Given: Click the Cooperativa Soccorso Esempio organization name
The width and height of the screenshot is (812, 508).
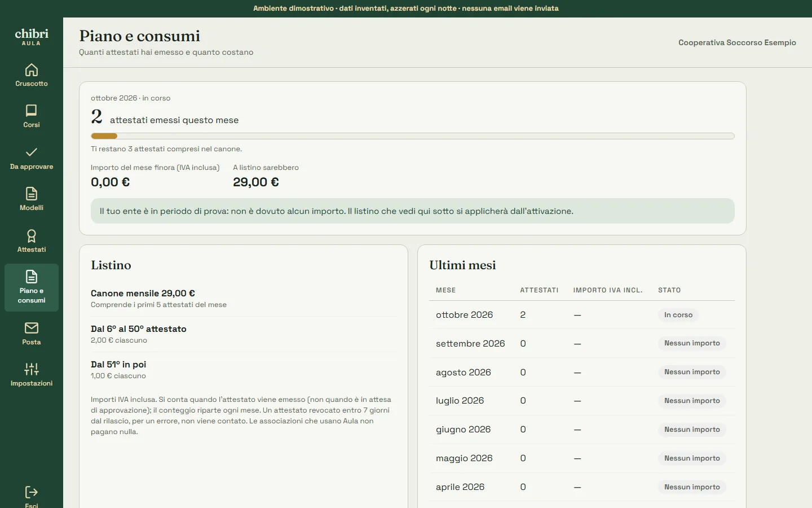Looking at the screenshot, I should coord(737,42).
